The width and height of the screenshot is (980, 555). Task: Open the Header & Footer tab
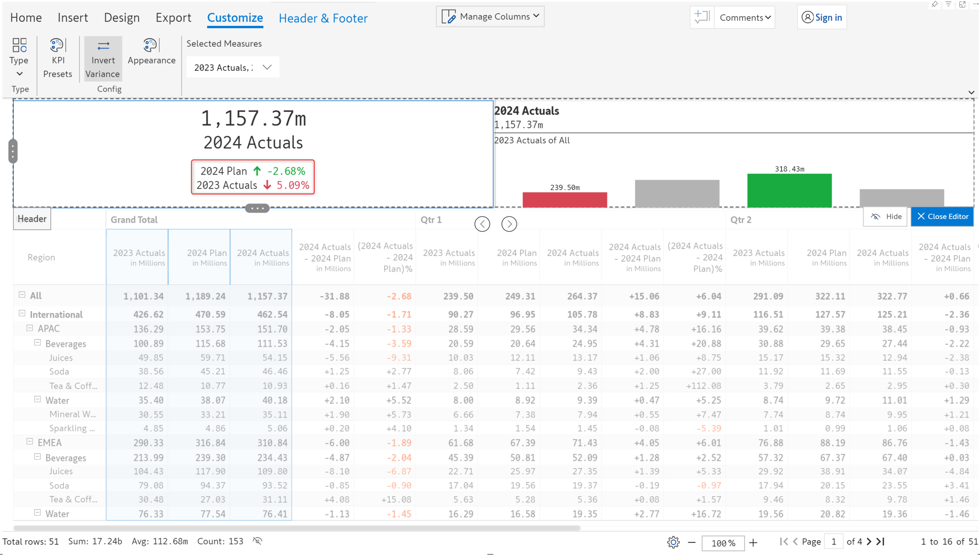tap(323, 18)
